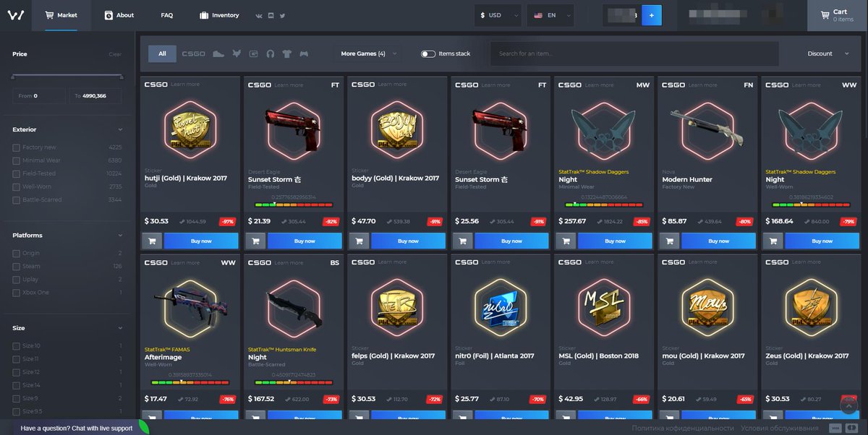Select the headphones game category icon
868x435 pixels.
(271, 54)
